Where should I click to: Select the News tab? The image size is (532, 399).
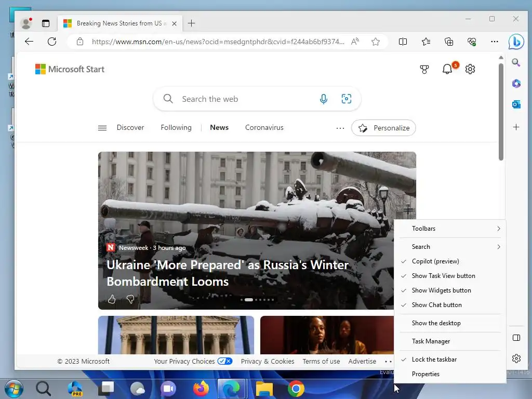pos(219,128)
